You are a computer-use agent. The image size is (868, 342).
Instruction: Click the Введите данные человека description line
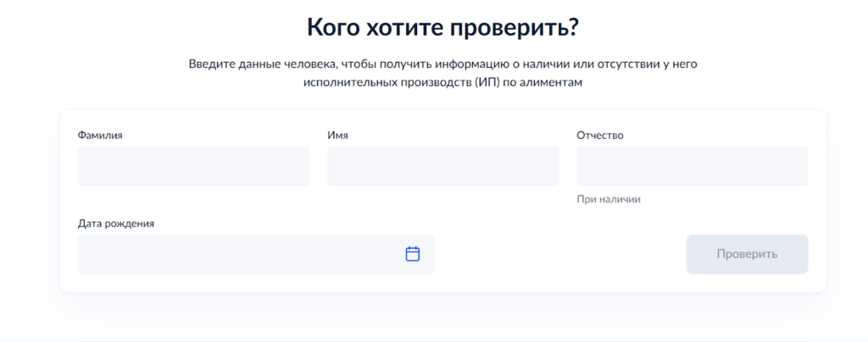[442, 64]
